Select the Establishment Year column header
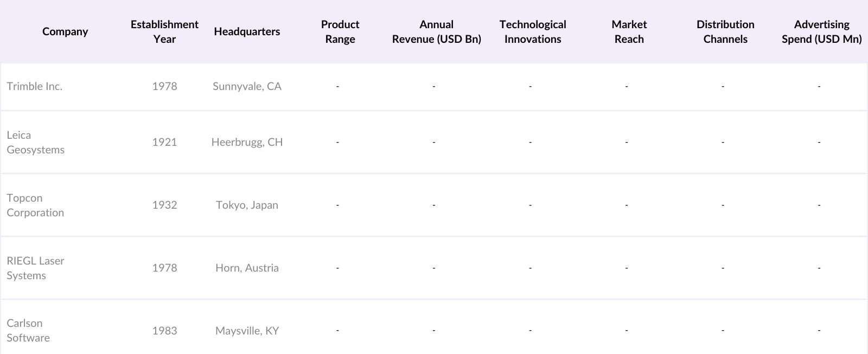The height and width of the screenshot is (354, 868). point(164,31)
